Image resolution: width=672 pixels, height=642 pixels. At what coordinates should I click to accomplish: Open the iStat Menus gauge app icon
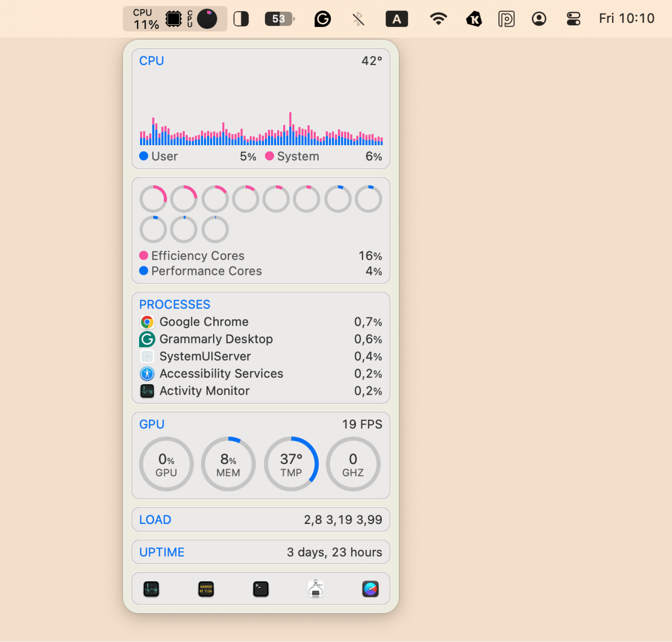click(370, 589)
